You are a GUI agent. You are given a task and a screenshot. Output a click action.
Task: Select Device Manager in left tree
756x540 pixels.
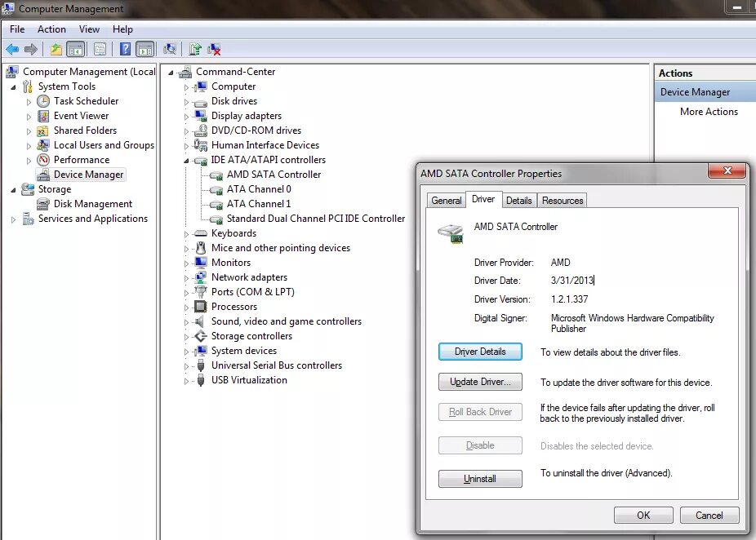pyautogui.click(x=89, y=175)
